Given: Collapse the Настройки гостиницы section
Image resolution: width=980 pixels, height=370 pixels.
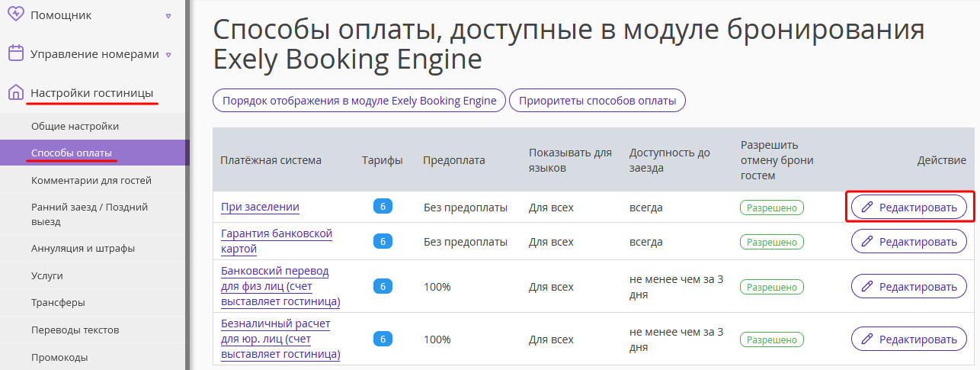Looking at the screenshot, I should click(91, 93).
